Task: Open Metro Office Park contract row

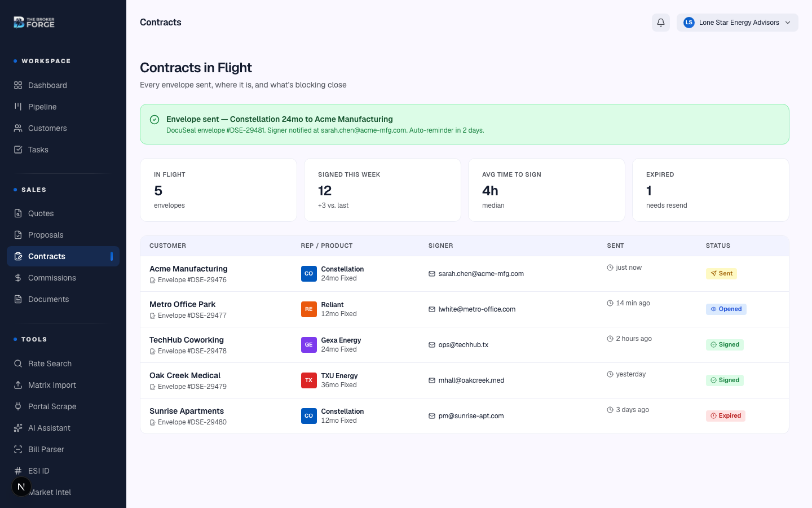Action: (x=465, y=309)
